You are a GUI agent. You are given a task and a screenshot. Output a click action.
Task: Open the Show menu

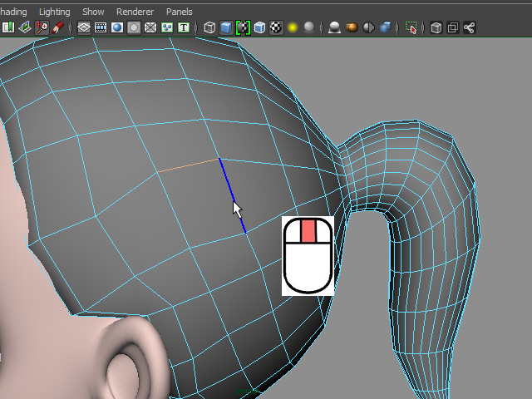[93, 12]
